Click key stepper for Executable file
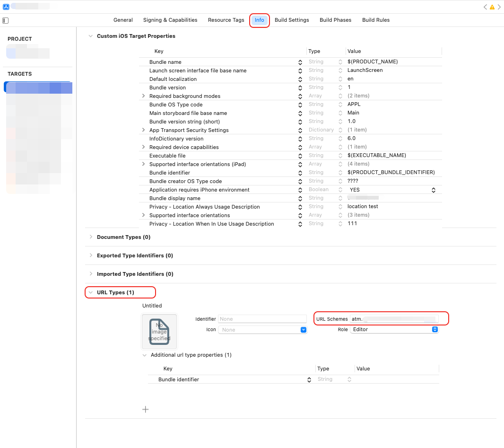 [x=300, y=156]
